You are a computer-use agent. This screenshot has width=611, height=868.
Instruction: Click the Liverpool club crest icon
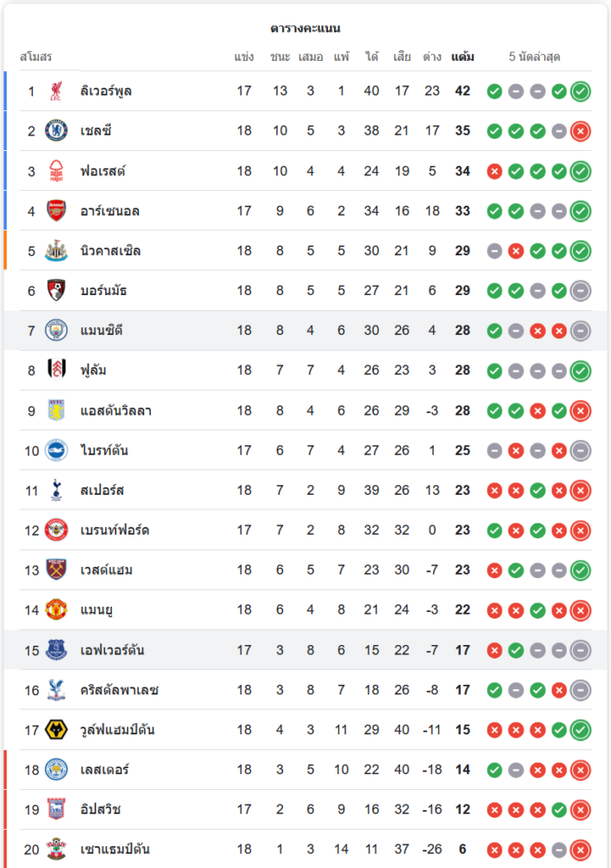[56, 91]
